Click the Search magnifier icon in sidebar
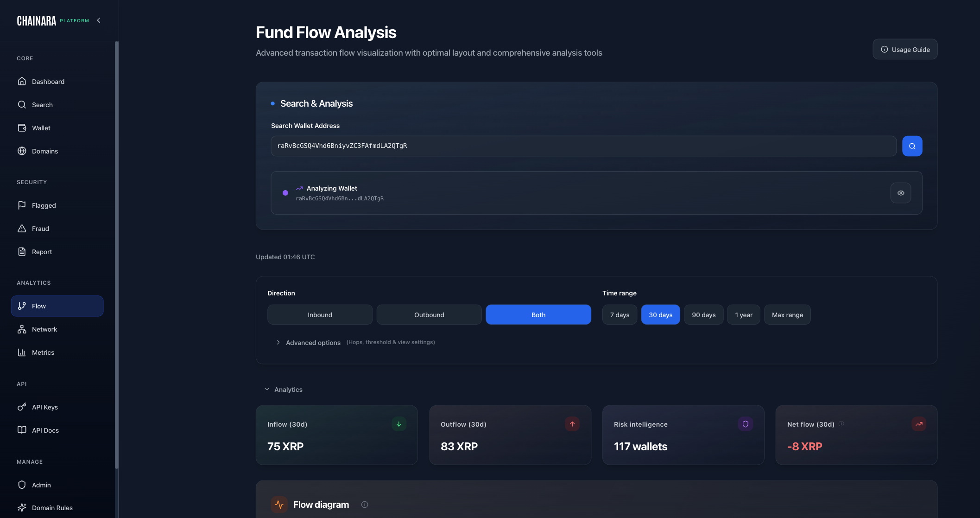The image size is (980, 518). pyautogui.click(x=22, y=105)
